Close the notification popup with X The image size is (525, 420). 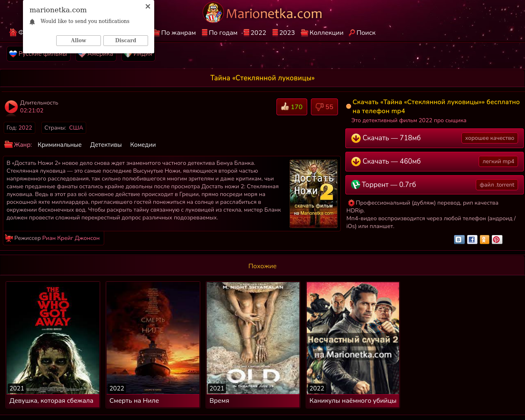(x=148, y=6)
